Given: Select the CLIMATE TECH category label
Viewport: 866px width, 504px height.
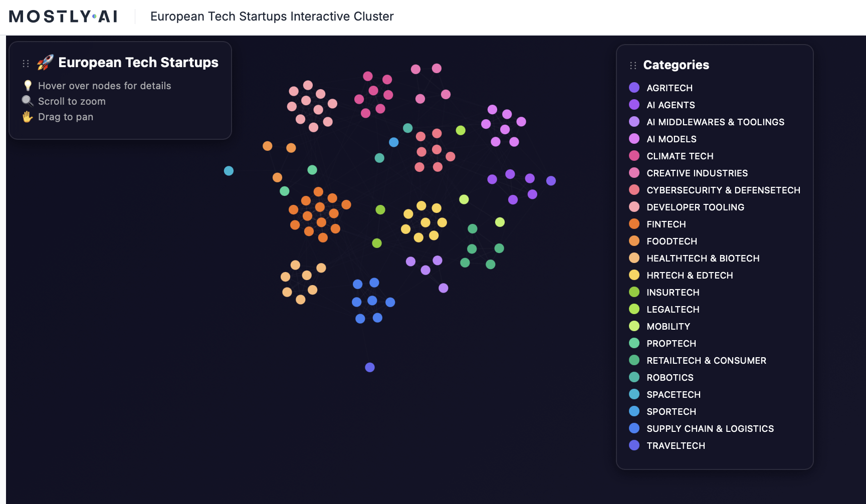Looking at the screenshot, I should 680,156.
